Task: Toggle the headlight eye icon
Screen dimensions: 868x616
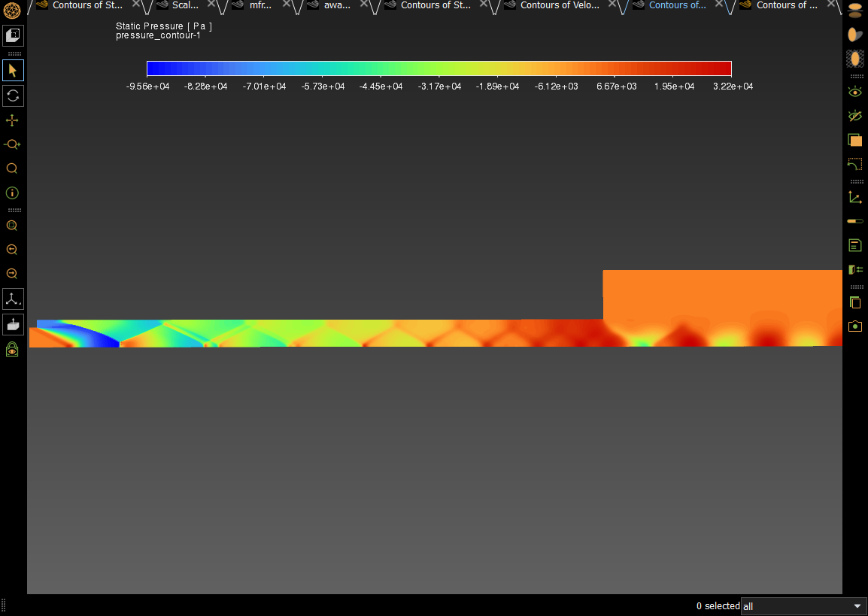Action: point(854,91)
